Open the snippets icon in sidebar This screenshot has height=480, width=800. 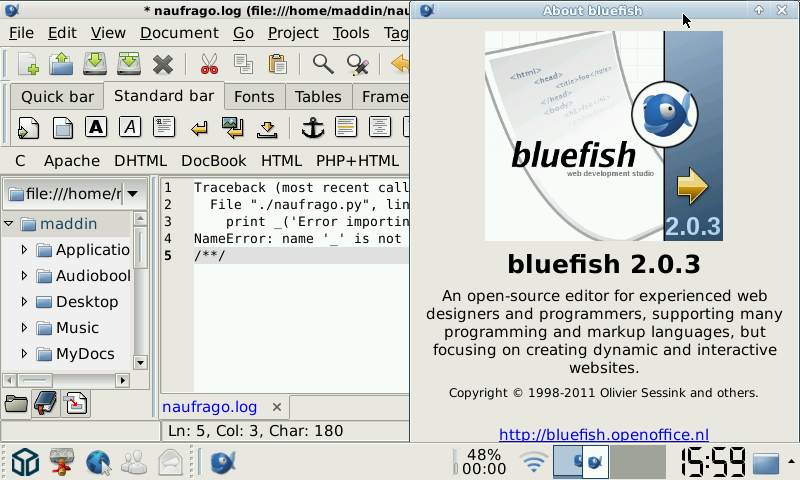(x=76, y=403)
